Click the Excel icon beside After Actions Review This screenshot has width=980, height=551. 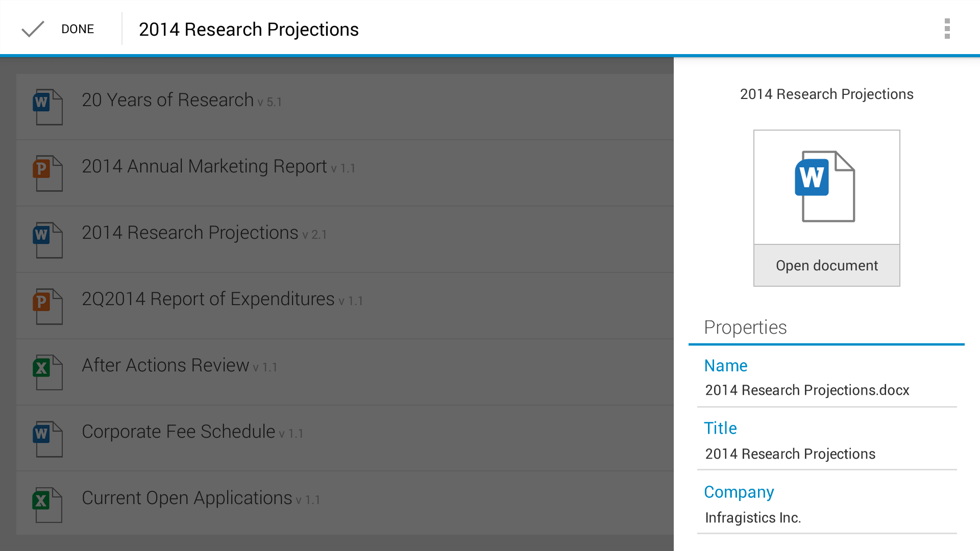(x=47, y=371)
